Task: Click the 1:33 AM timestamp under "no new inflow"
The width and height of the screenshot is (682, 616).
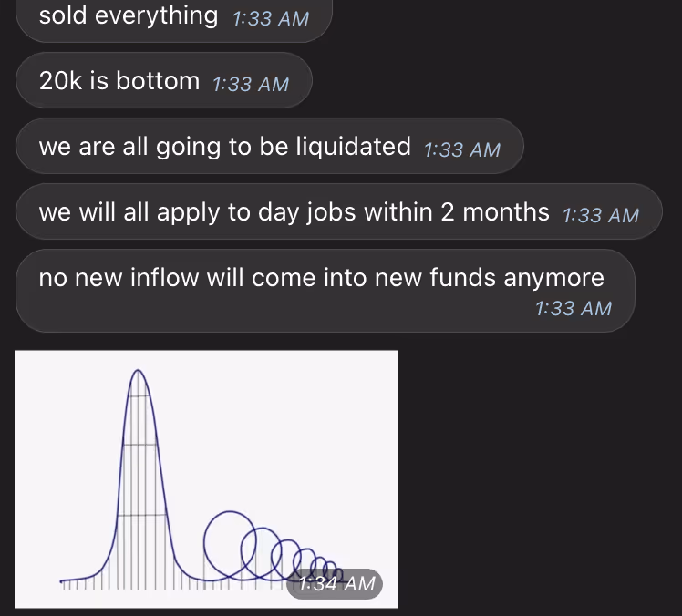Action: (x=573, y=308)
